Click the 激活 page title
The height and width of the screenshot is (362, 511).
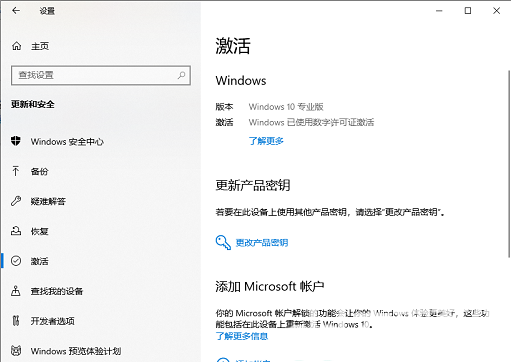click(233, 46)
